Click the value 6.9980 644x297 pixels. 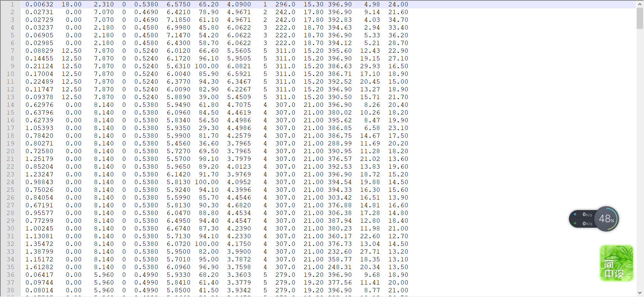coord(178,28)
